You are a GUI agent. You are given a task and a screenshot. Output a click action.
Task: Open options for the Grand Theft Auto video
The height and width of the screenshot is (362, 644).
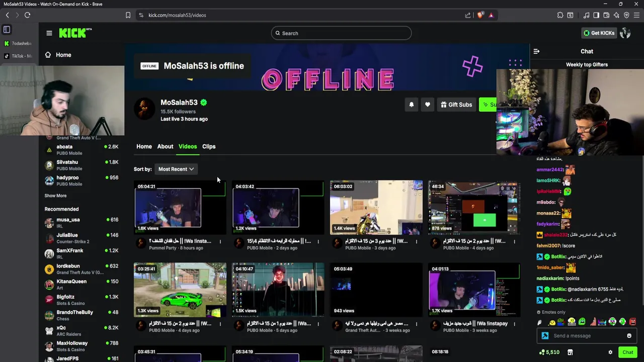tap(416, 324)
